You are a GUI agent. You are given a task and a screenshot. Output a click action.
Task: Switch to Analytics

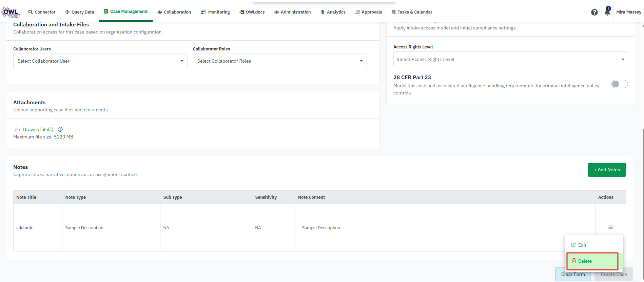click(333, 12)
